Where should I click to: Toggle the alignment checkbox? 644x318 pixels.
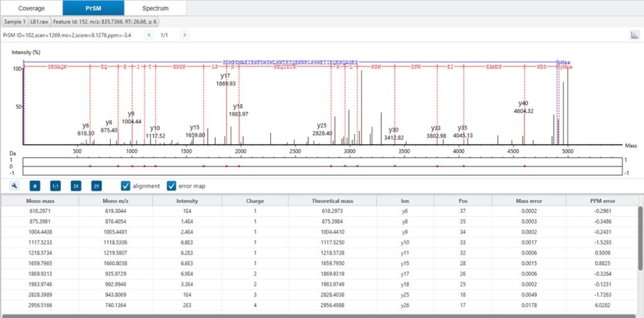coord(126,186)
